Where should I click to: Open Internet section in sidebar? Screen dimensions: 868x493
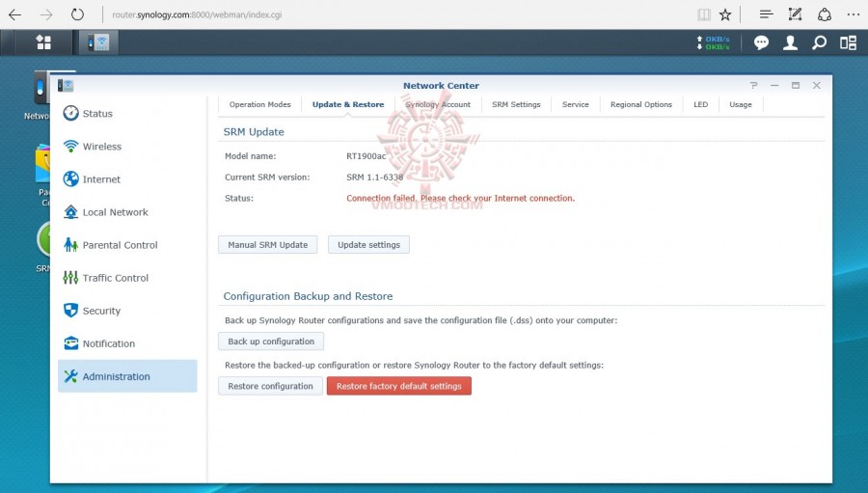(x=127, y=178)
